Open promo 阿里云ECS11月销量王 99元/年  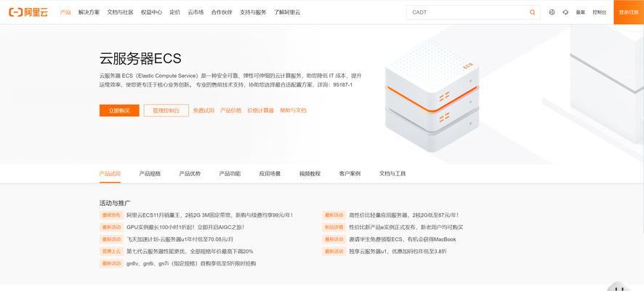pos(210,215)
